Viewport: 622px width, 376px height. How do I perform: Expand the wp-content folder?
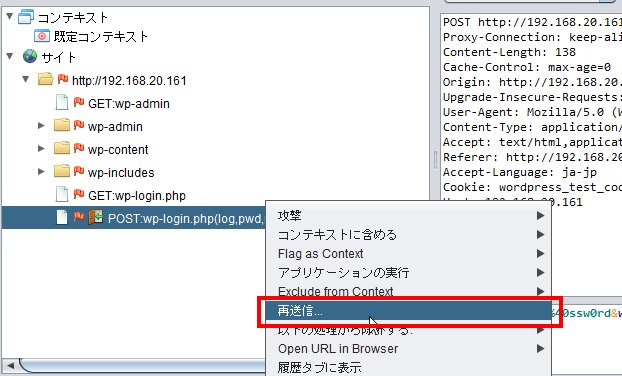coord(41,149)
